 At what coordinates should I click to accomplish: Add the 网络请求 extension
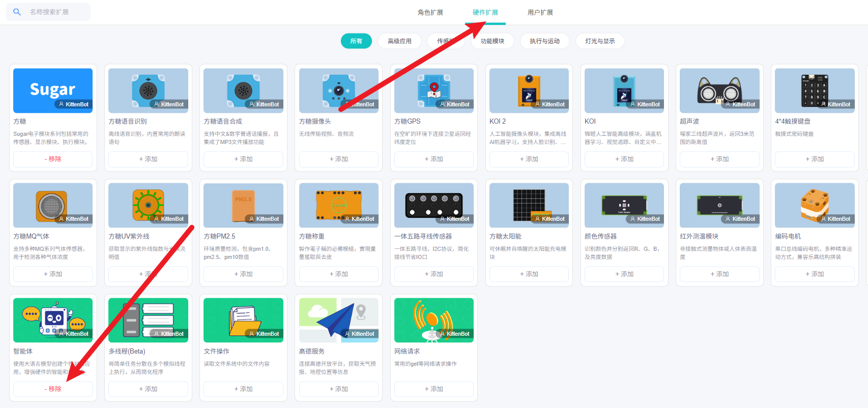click(x=434, y=389)
